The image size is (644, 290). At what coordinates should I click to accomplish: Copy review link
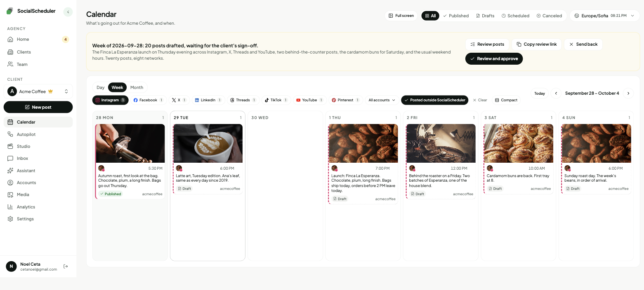click(x=536, y=44)
